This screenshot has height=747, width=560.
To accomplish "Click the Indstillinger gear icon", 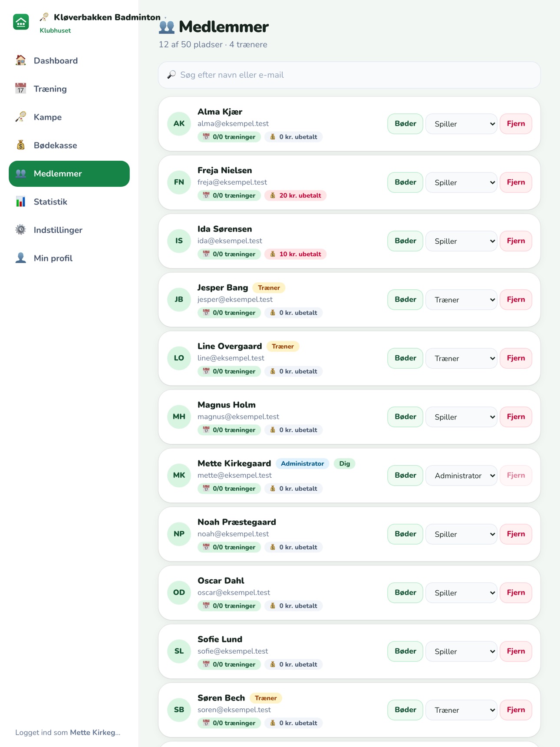I will tap(20, 230).
